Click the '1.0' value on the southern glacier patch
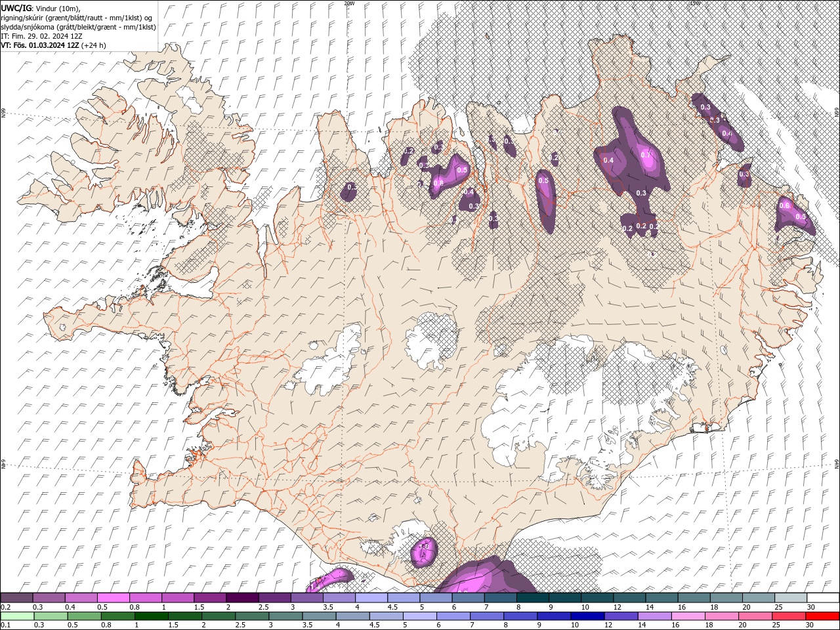 coord(423,546)
